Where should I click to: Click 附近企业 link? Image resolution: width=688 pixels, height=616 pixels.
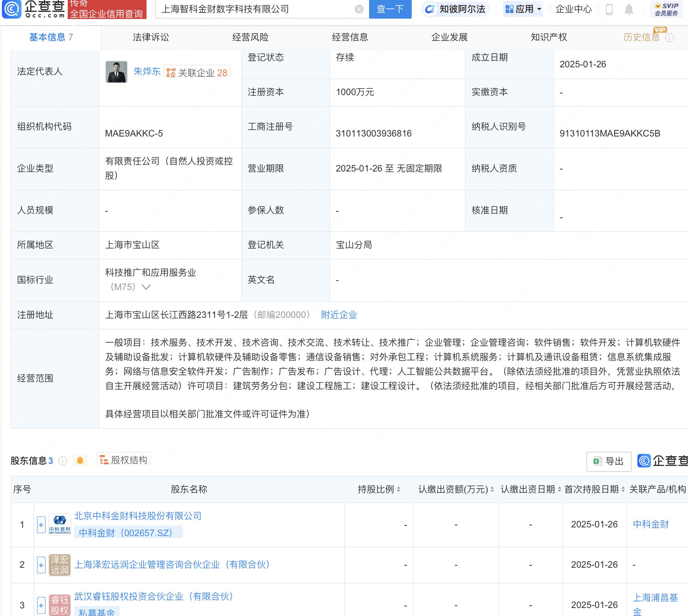[x=339, y=315]
